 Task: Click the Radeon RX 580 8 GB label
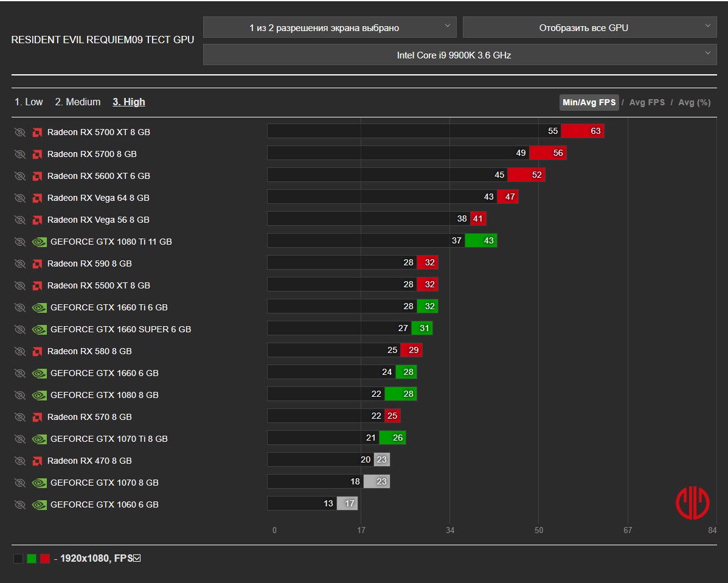click(x=89, y=351)
